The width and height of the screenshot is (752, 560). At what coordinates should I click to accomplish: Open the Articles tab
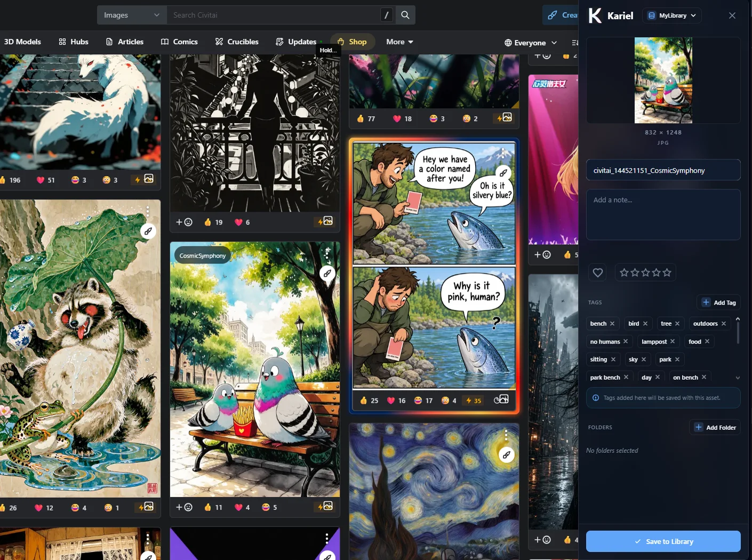click(125, 42)
